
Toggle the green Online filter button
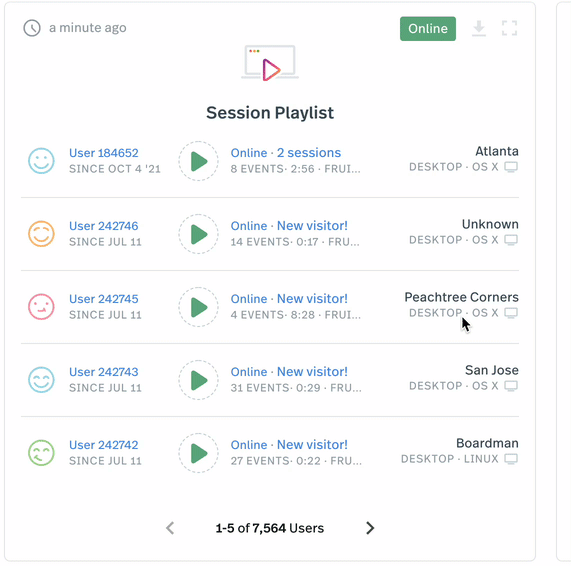[x=428, y=28]
